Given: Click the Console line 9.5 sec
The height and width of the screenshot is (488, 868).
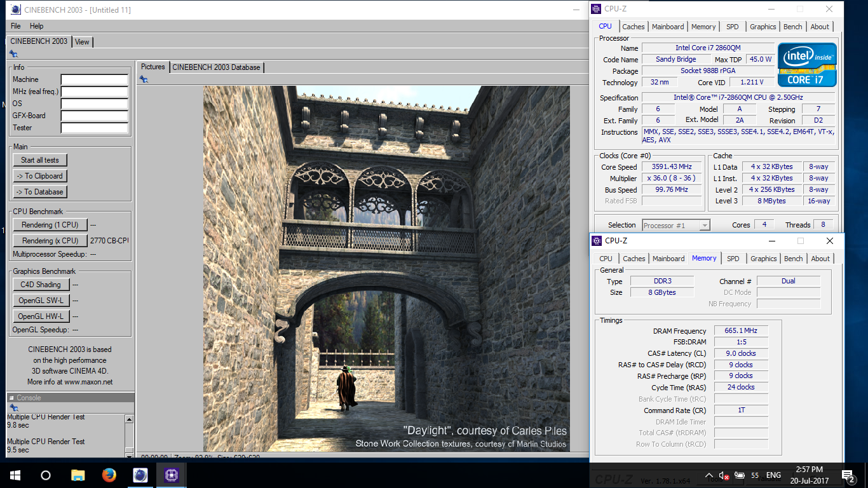Looking at the screenshot, I should [x=18, y=450].
